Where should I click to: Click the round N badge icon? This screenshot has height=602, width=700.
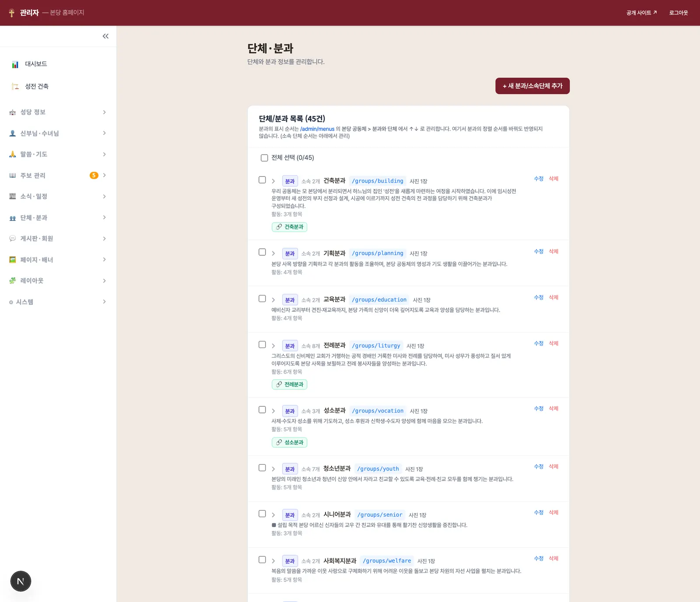click(21, 581)
